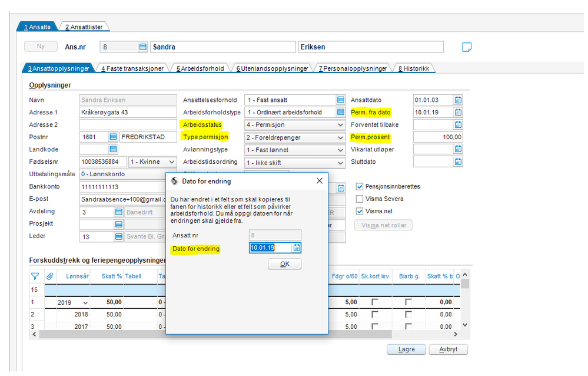This screenshot has width=588, height=376.
Task: Open the Landkode lookup list
Action: click(113, 150)
